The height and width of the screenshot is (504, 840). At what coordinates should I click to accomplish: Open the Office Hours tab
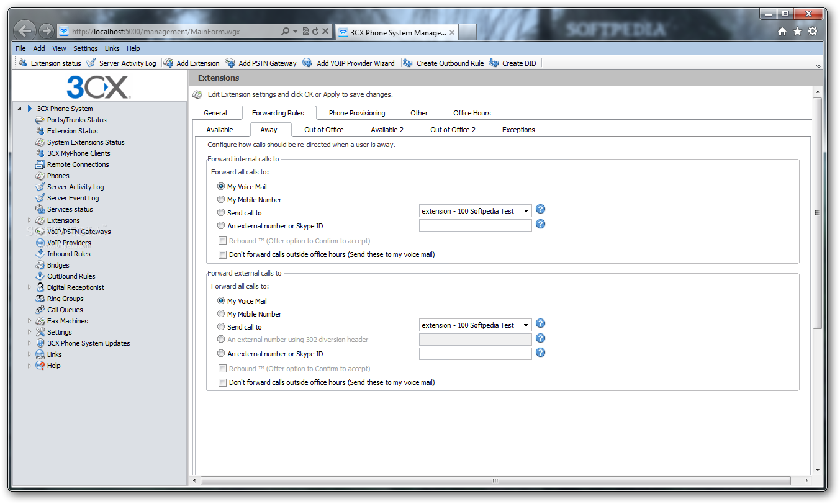pyautogui.click(x=472, y=113)
